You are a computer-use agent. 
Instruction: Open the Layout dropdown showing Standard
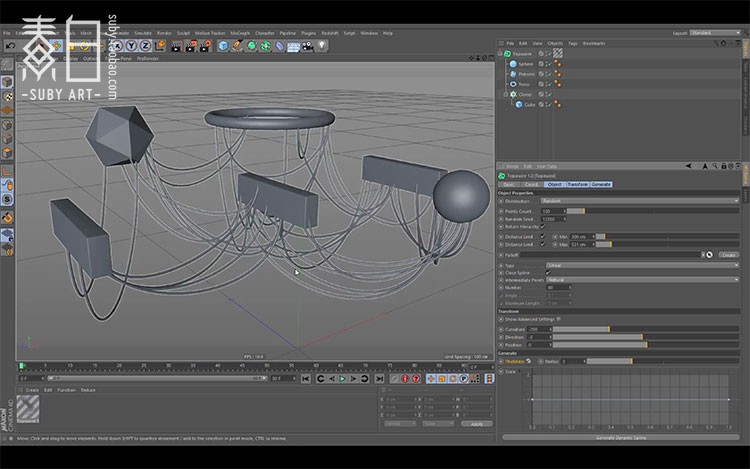click(715, 33)
